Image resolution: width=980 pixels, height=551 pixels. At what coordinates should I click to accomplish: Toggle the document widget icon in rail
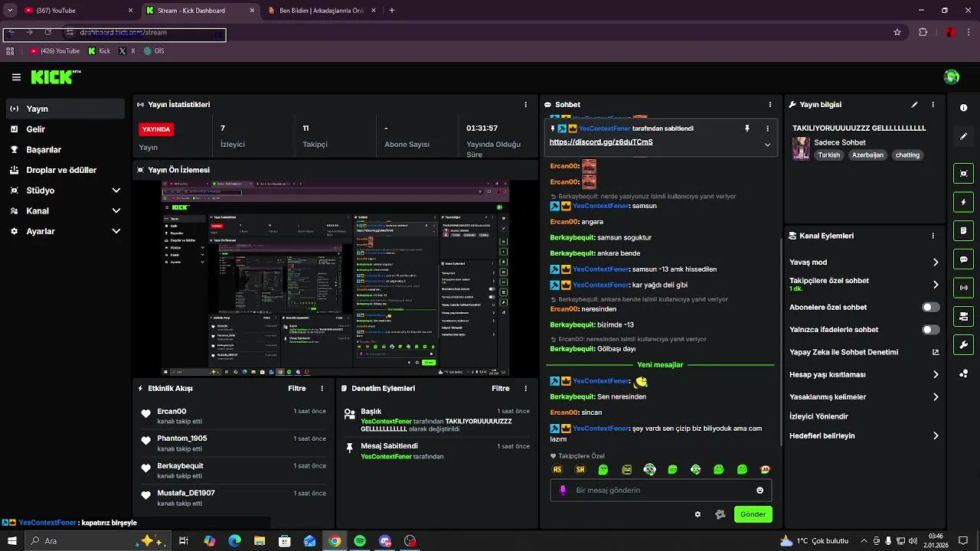pos(964,230)
